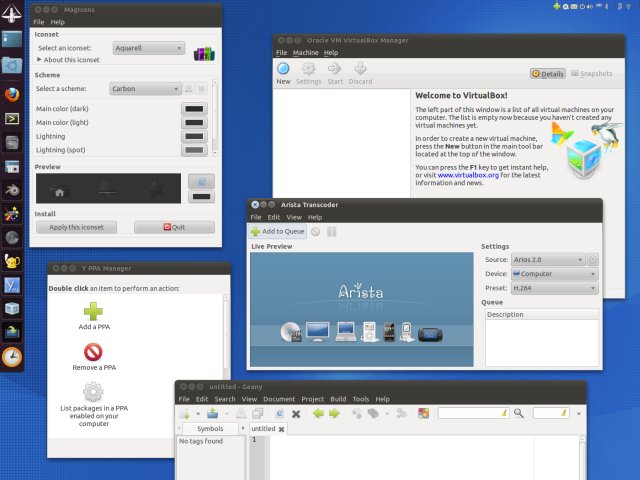This screenshot has width=640, height=480.
Task: Toggle the Details view button in VirtualBox
Action: pos(549,74)
